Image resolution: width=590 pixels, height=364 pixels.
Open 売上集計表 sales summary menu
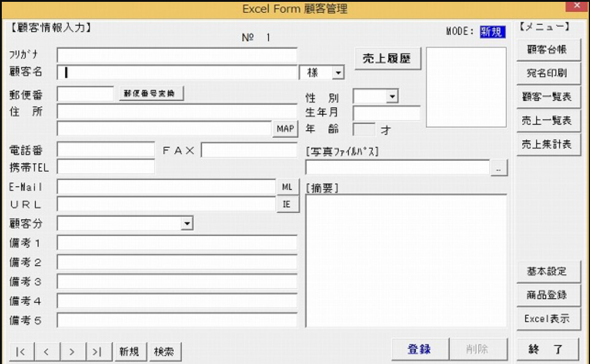point(548,144)
